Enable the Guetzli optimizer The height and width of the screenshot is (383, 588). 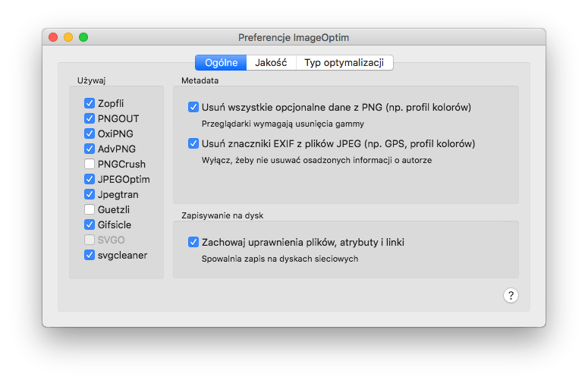click(x=90, y=210)
